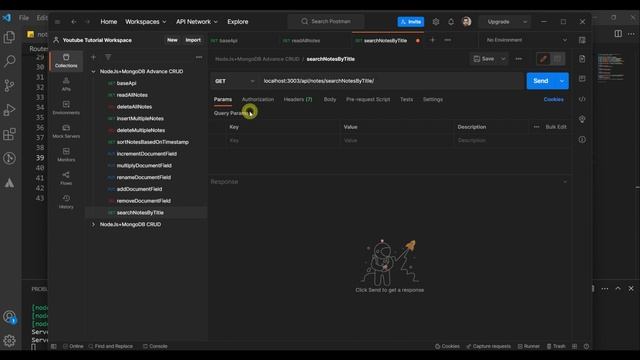Open the info icon in the right sidebar
Screen dimensions: 640x360
click(x=582, y=140)
